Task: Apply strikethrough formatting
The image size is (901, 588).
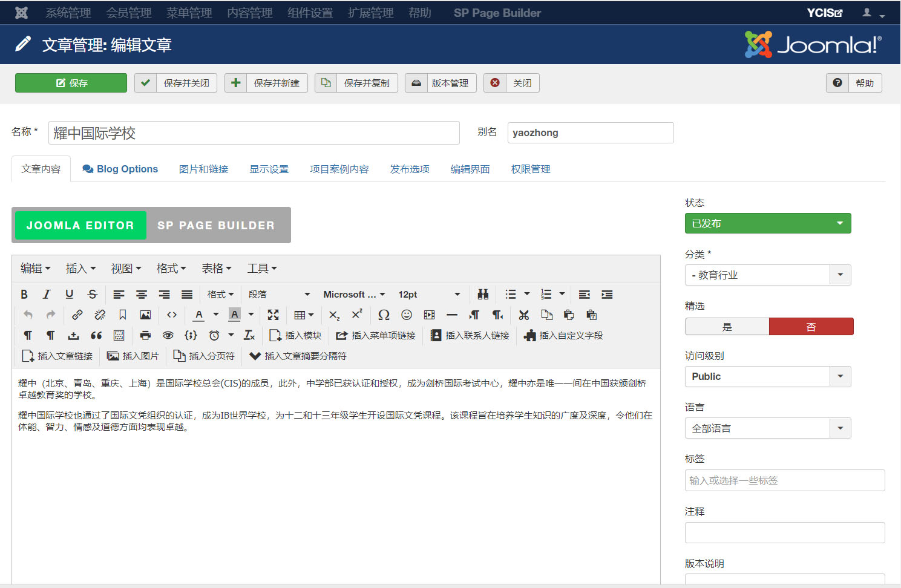Action: click(x=92, y=295)
